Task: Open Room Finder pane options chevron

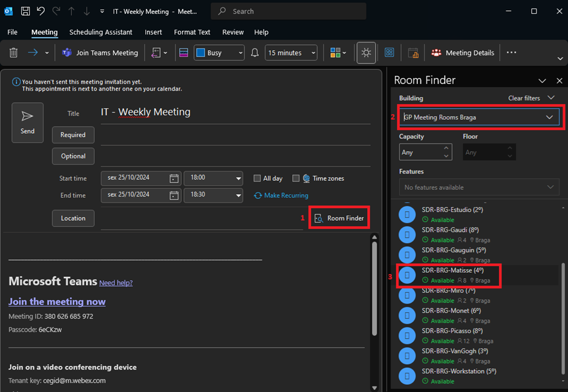Action: click(542, 81)
